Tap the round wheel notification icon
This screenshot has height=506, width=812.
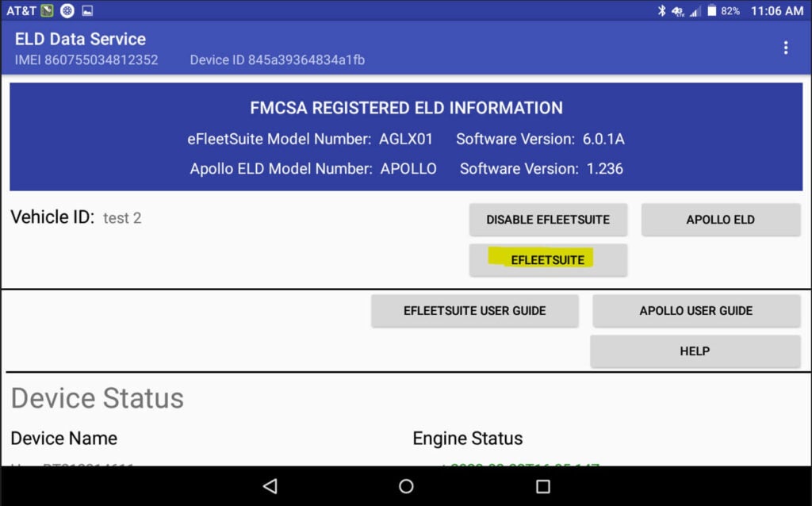point(67,11)
